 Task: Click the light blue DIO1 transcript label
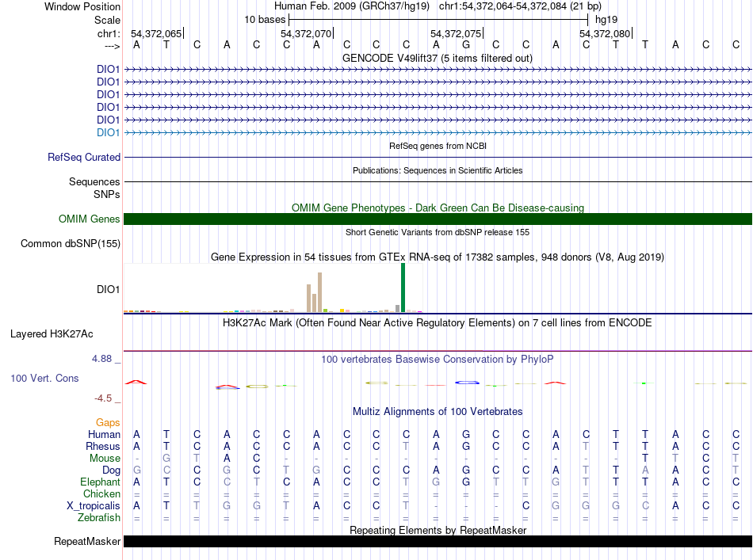108,132
